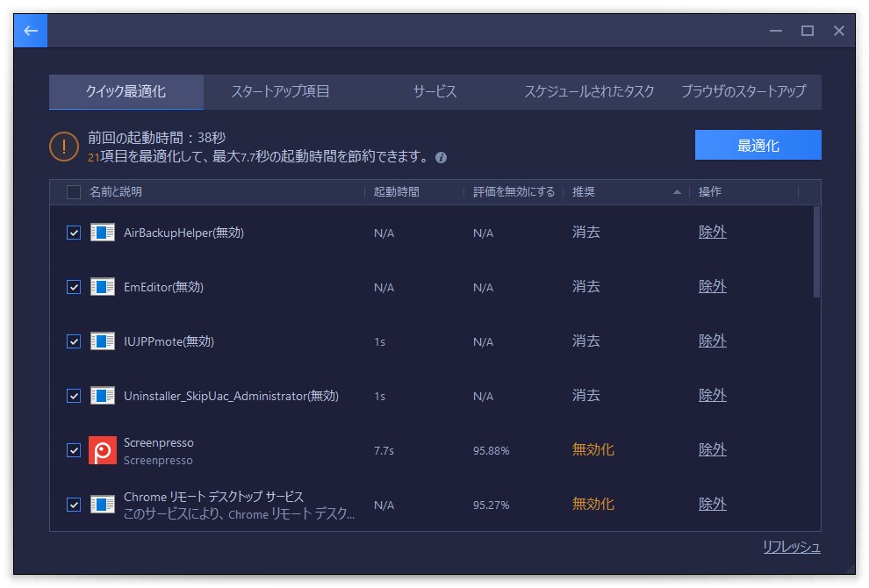Maximize the window

coord(808,31)
